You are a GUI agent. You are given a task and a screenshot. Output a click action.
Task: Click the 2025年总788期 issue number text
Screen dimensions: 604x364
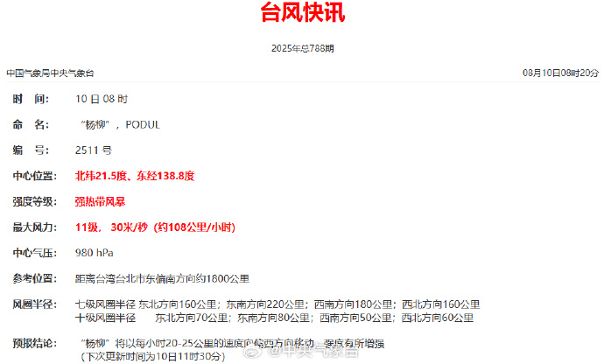pos(302,48)
